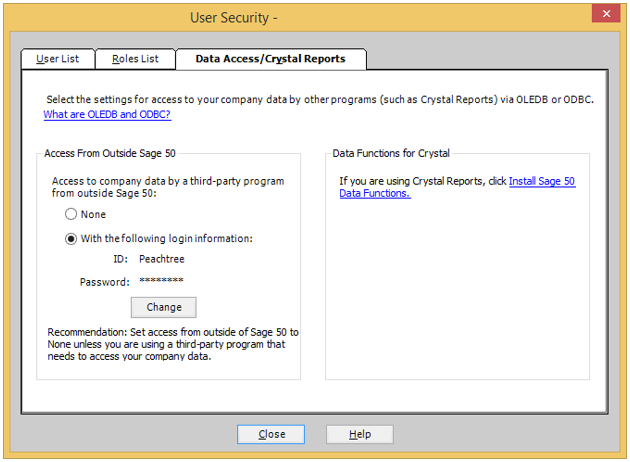Click the Recommendation text paragraph

(173, 344)
